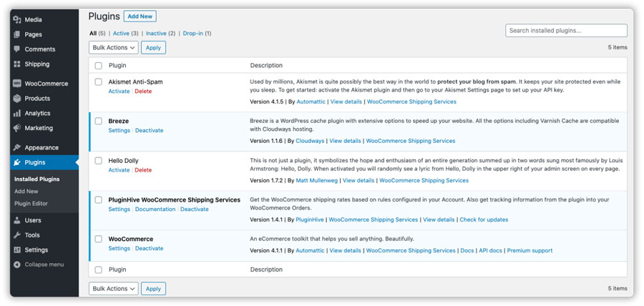644x306 pixels.
Task: Delete the Hello Dolly plugin
Action: coord(143,170)
